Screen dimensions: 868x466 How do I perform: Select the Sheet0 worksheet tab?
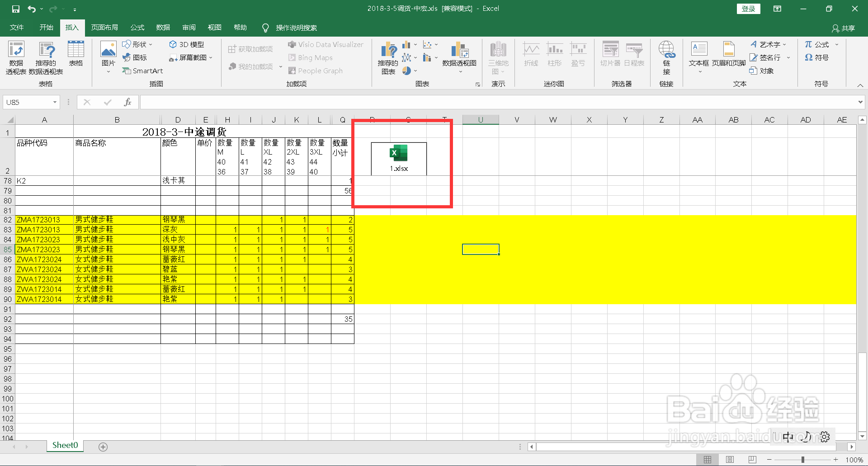coord(65,445)
